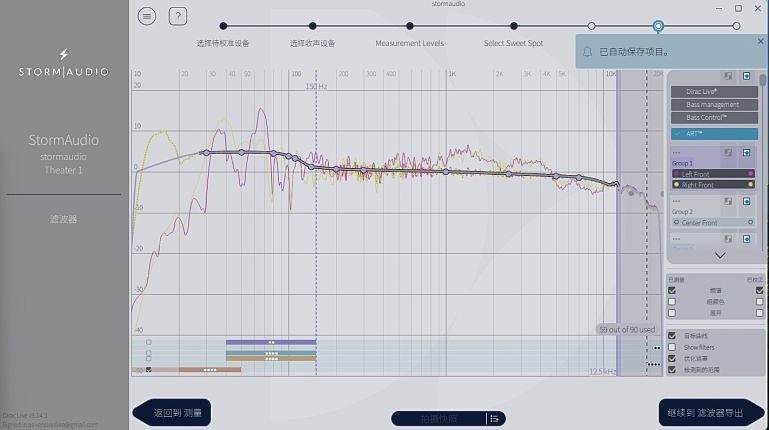This screenshot has width=769, height=430.
Task: Toggle the corrected checkbox in the third display row
Action: coord(759,313)
